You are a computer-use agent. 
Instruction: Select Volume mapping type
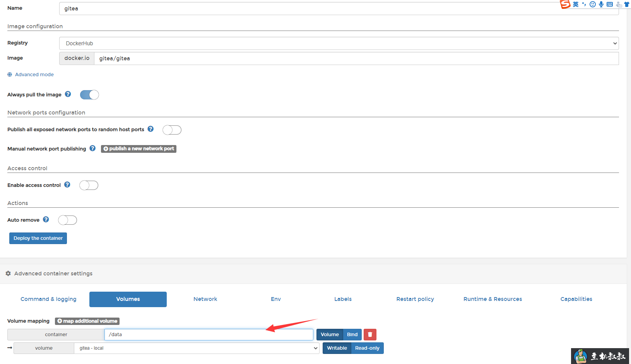[x=330, y=335]
